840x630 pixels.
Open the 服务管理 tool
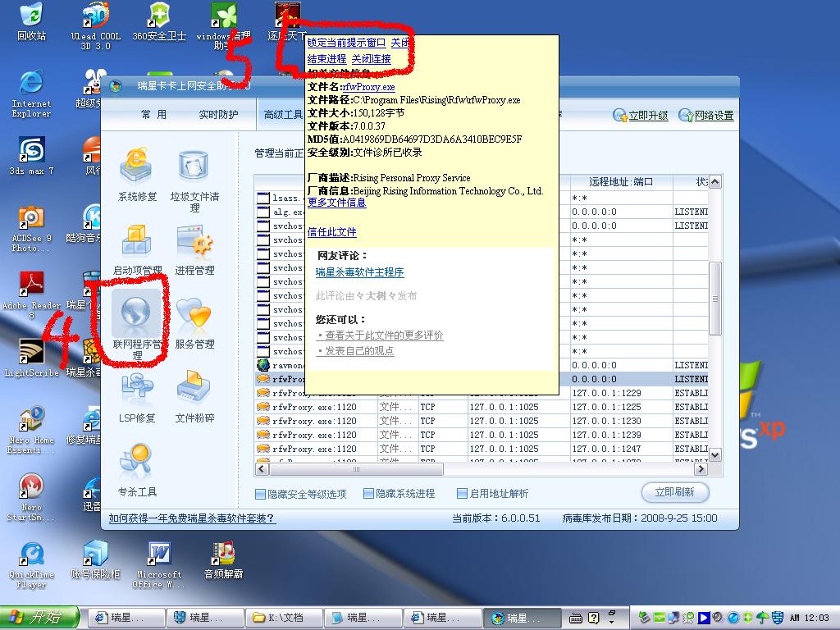point(194,323)
